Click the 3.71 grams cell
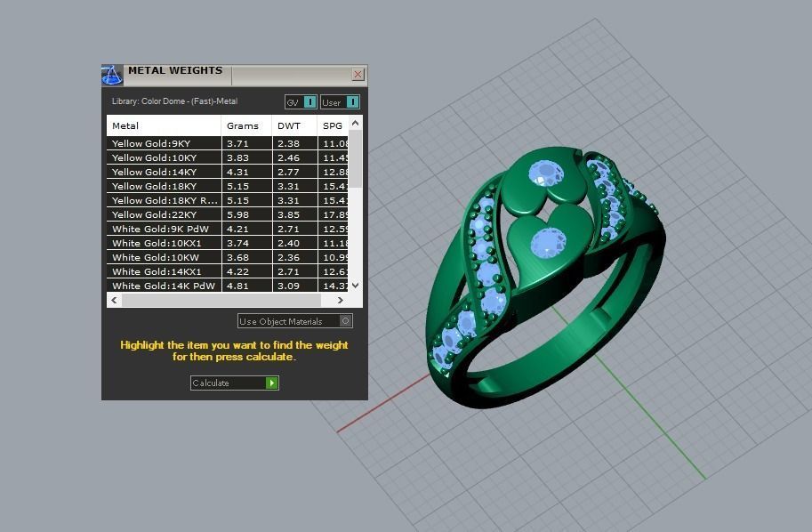The image size is (812, 532). 247,143
